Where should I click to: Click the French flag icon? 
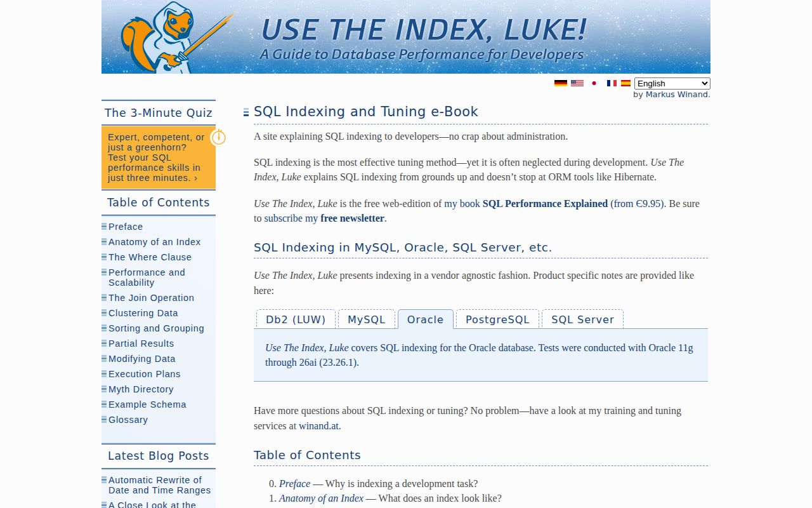point(610,83)
